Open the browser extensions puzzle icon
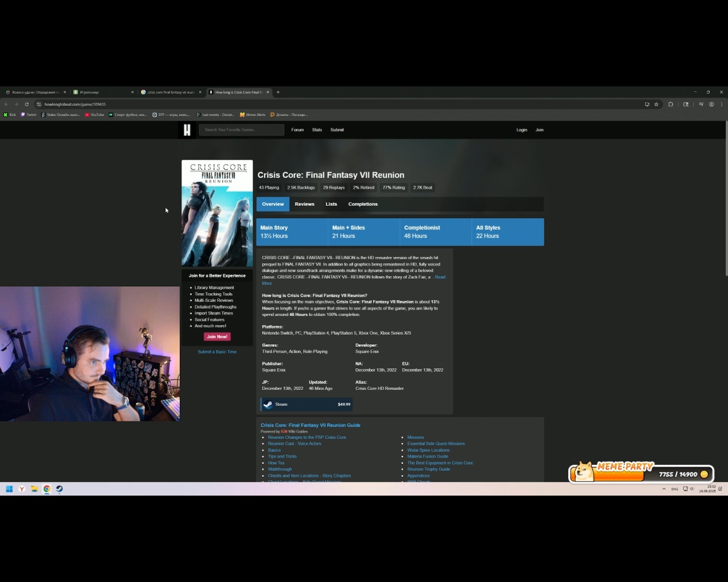 point(671,104)
